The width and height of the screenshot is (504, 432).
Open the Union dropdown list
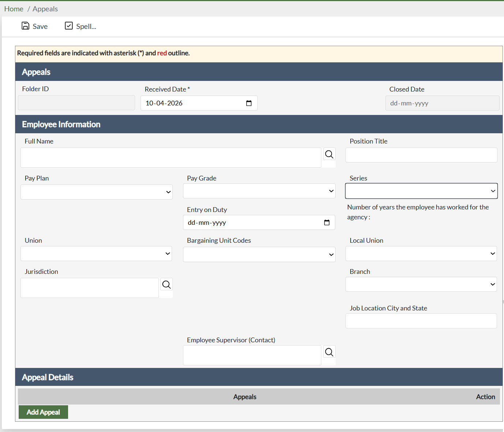click(96, 253)
